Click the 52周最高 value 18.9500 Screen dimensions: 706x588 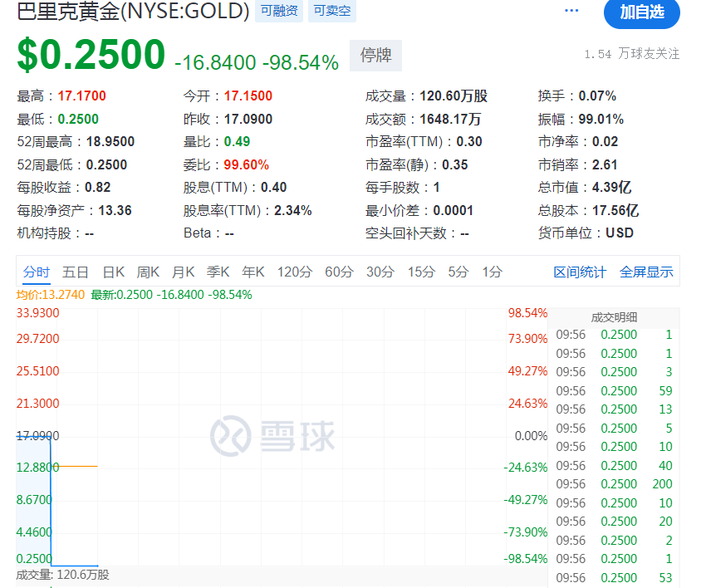110,142
